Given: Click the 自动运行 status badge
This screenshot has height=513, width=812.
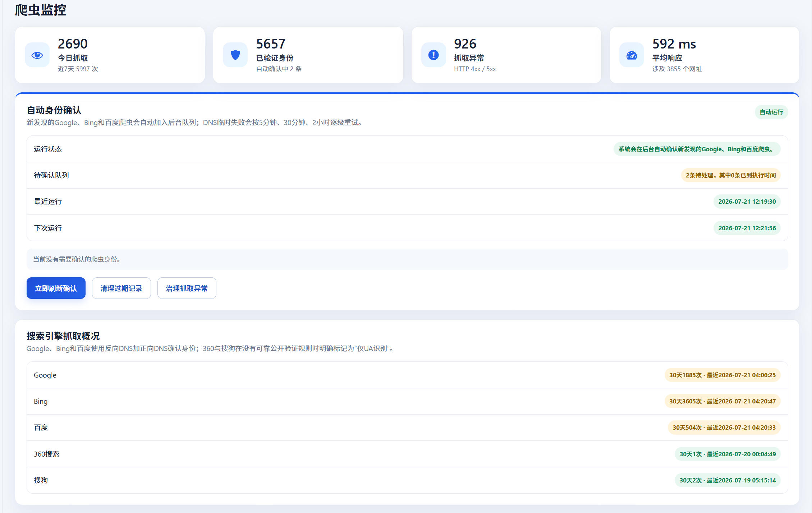Looking at the screenshot, I should [771, 112].
